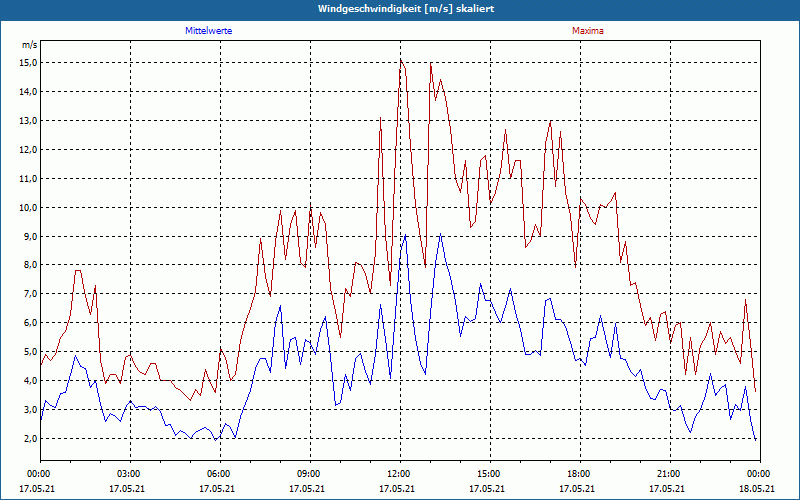This screenshot has height=500, width=800.
Task: Click the 18.05.21 date label
Action: (x=758, y=488)
